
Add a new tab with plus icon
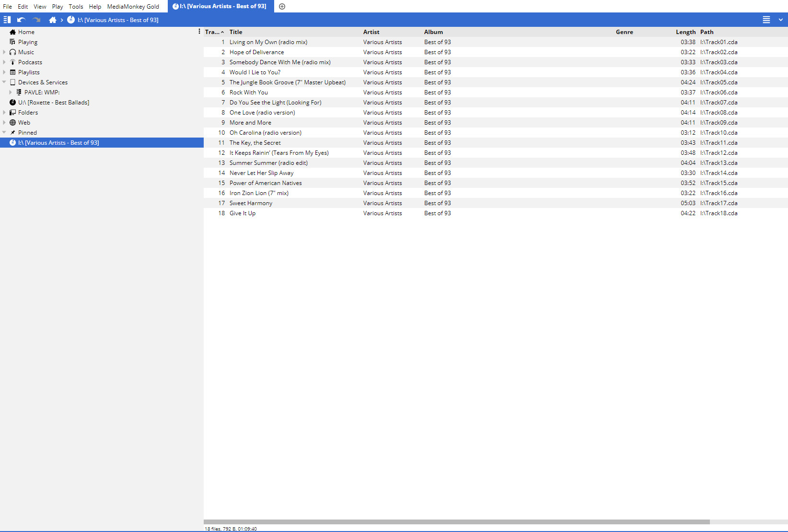282,6
